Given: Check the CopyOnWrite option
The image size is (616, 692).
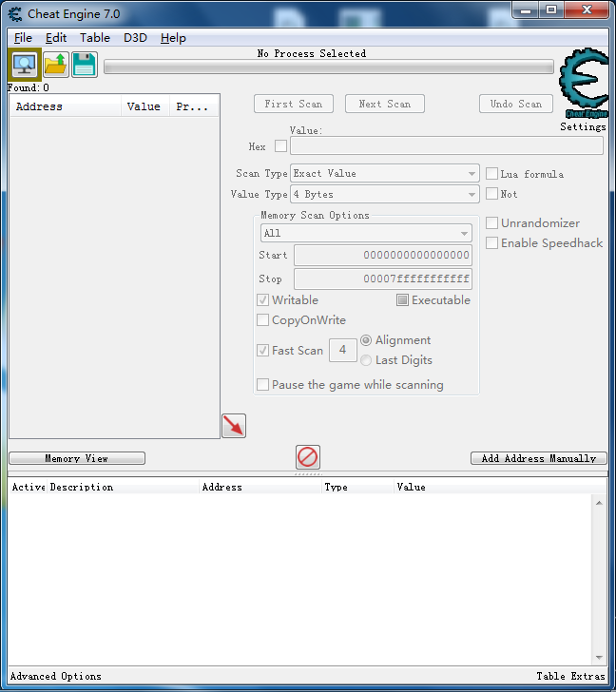Looking at the screenshot, I should pyautogui.click(x=262, y=320).
